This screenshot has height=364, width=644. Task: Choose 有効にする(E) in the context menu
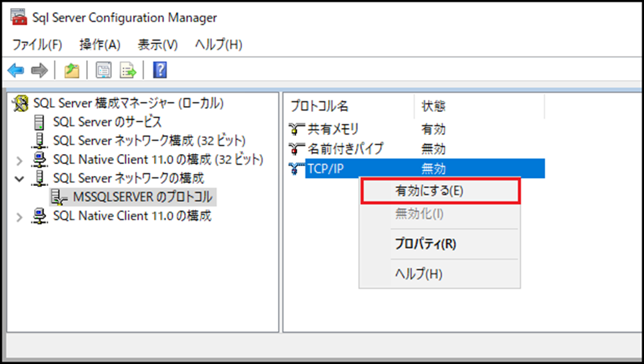click(440, 191)
